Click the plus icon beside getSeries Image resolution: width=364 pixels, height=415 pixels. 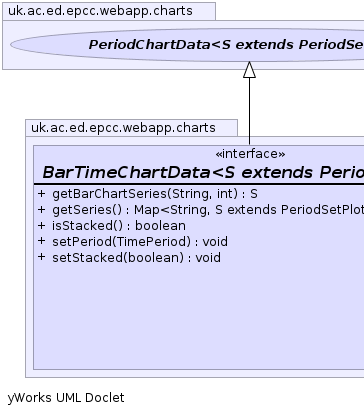click(x=41, y=210)
